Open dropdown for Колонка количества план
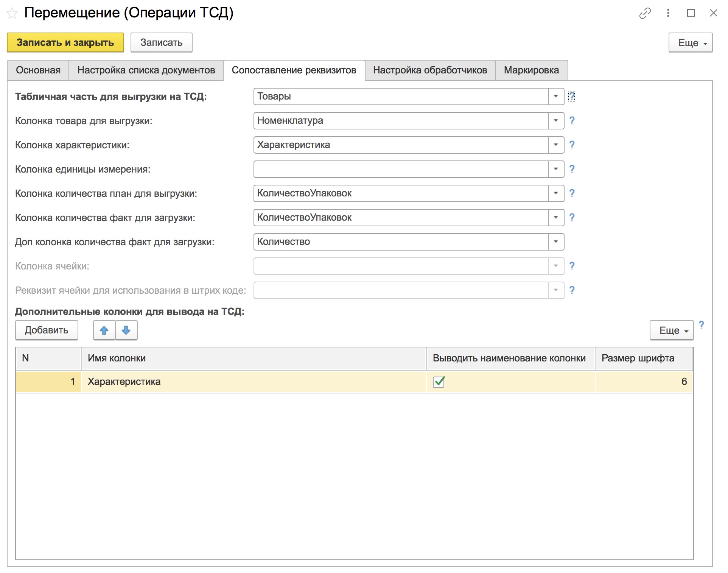 pyautogui.click(x=556, y=193)
